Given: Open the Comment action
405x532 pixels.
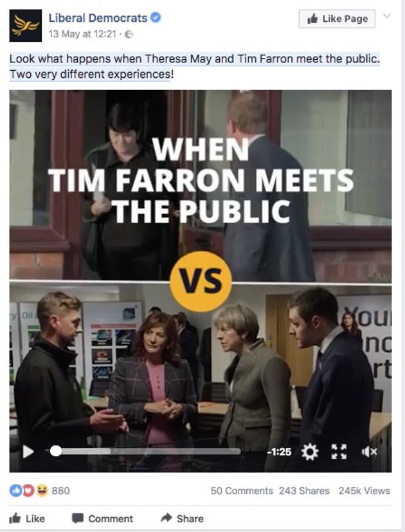Looking at the screenshot, I should (102, 518).
